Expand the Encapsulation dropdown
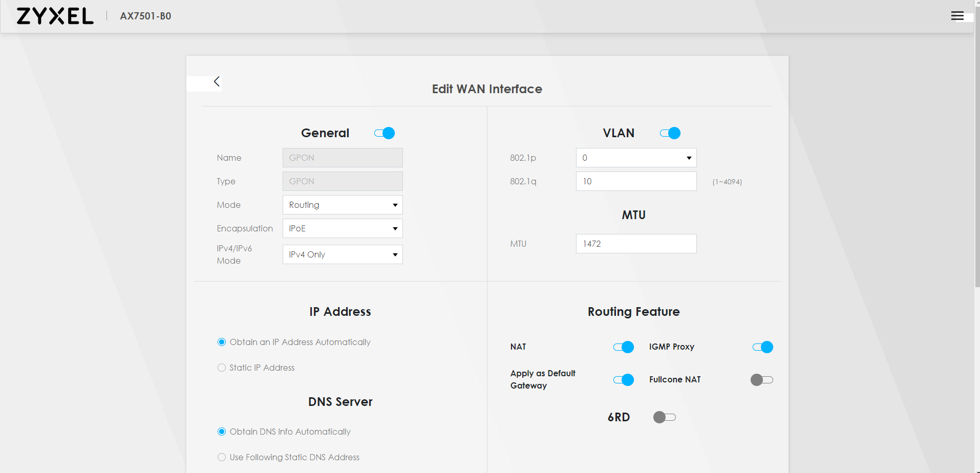The height and width of the screenshot is (473, 980). click(x=343, y=228)
